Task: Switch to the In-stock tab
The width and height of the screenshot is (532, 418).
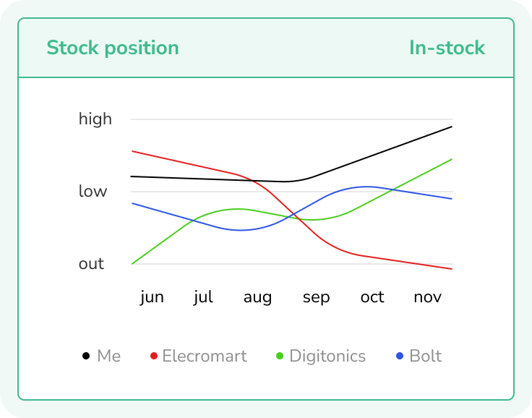Action: tap(447, 48)
